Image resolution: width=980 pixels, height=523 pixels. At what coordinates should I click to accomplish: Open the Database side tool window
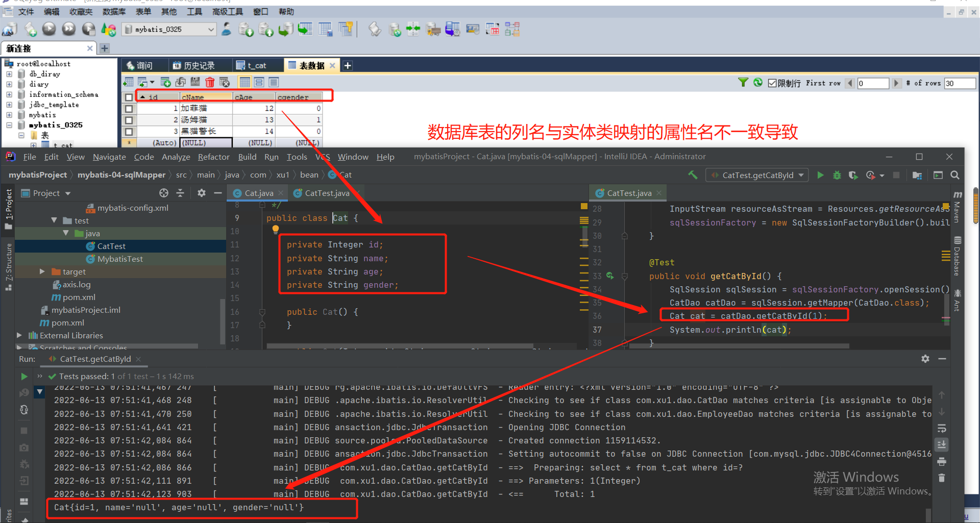pos(958,256)
